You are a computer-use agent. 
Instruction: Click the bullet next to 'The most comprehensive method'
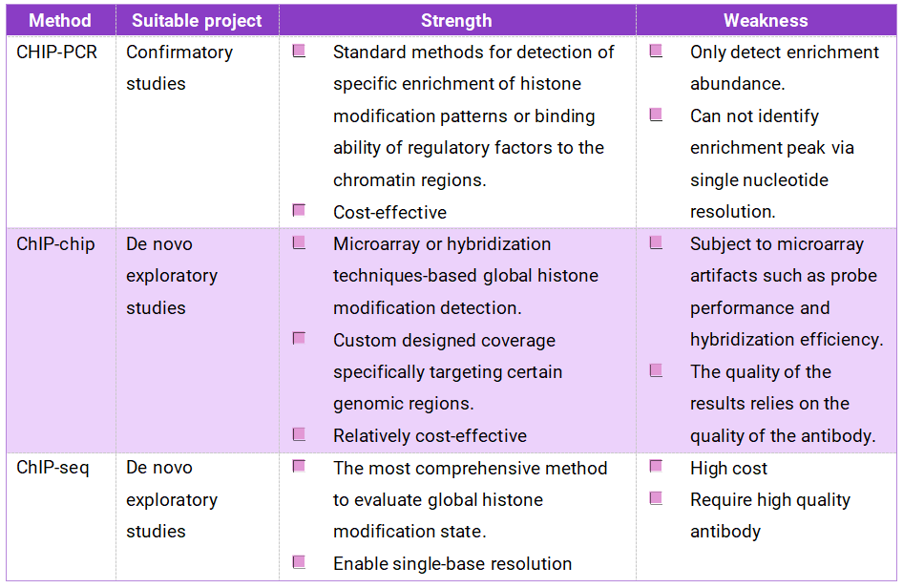click(x=299, y=467)
